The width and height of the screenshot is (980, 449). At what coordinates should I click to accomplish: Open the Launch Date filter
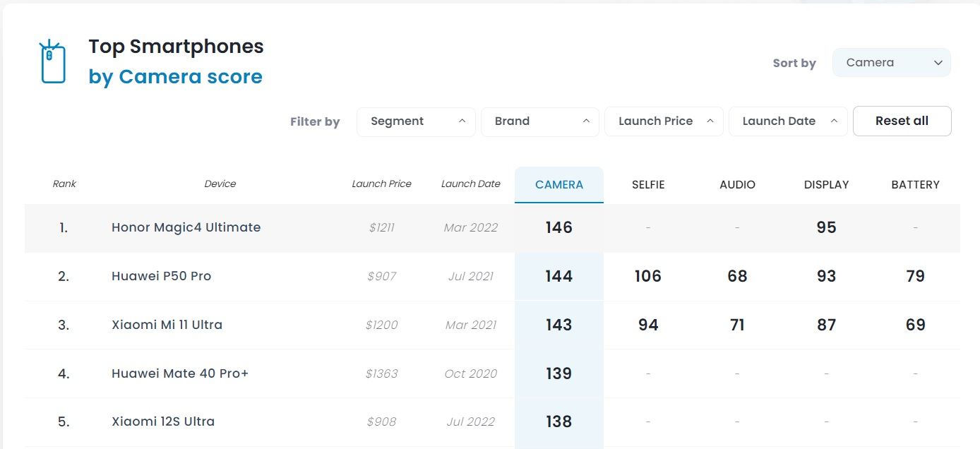click(x=787, y=121)
